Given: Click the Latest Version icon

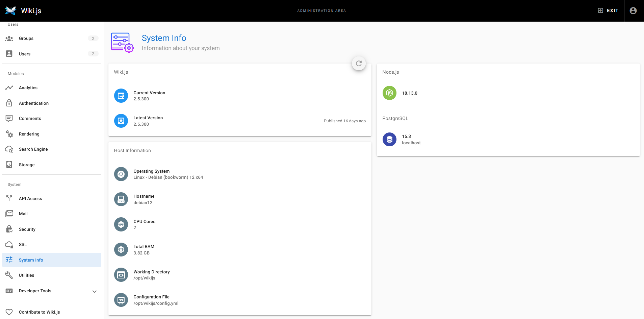Looking at the screenshot, I should (121, 121).
